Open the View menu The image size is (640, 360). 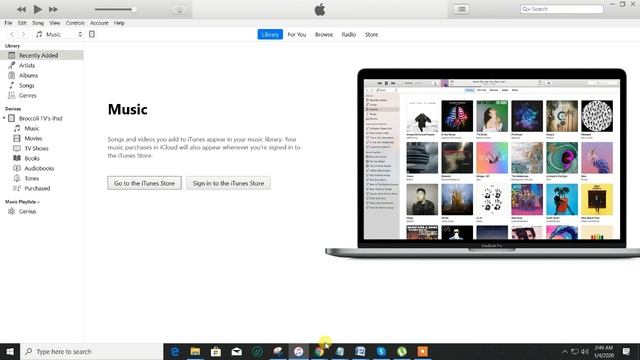[55, 23]
